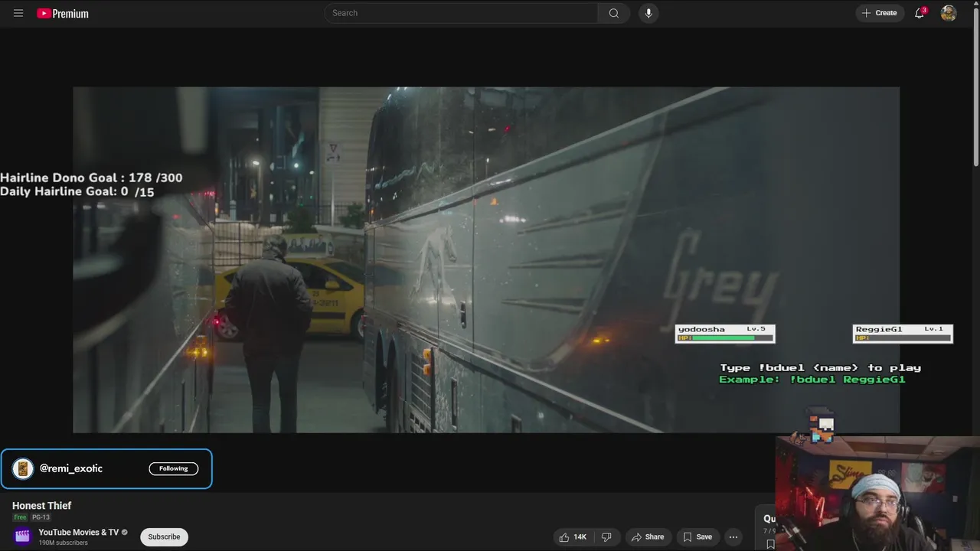Viewport: 980px width, 551px height.
Task: Click the streamer webcam overlay
Action: pos(877,494)
